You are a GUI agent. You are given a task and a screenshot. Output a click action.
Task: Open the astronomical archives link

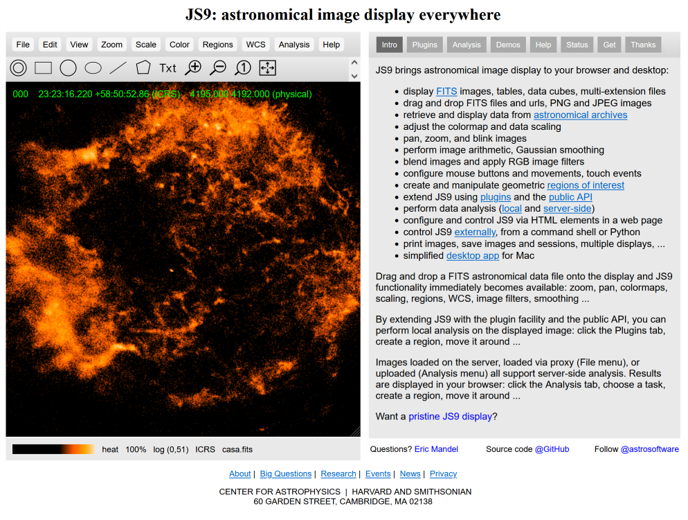580,115
